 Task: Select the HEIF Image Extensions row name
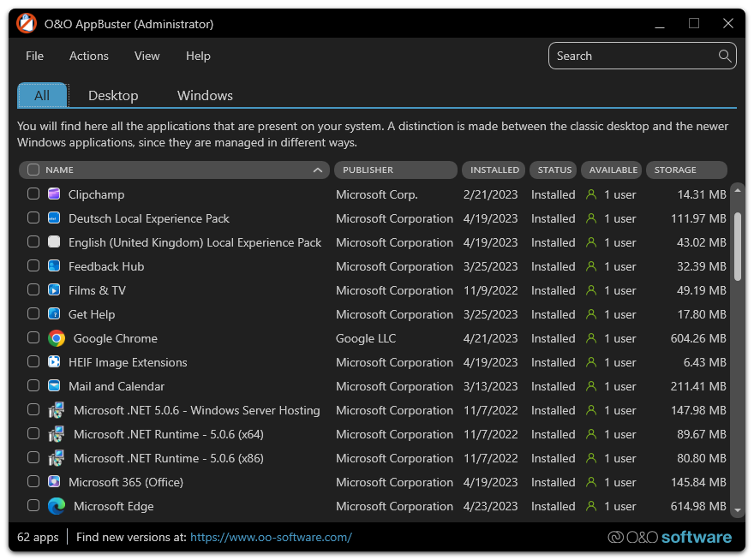point(128,362)
